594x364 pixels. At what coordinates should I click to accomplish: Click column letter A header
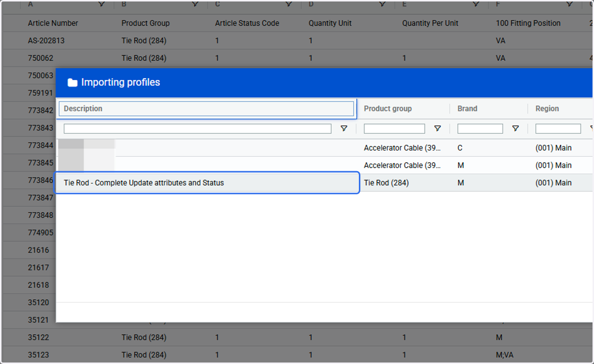[31, 4]
